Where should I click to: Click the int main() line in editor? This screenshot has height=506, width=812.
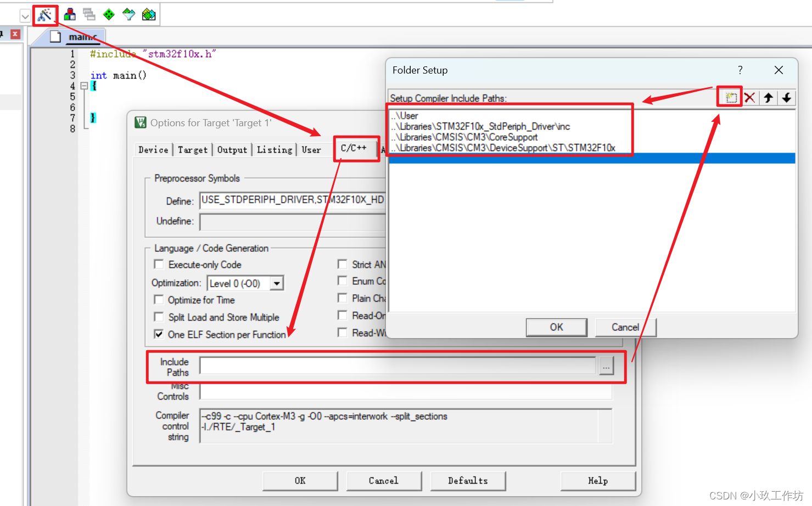(x=118, y=75)
